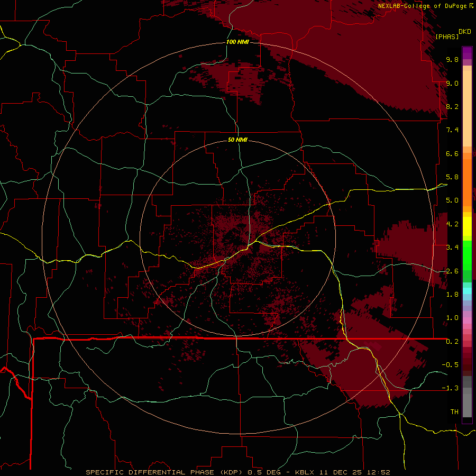The width and height of the screenshot is (476, 476).
Task: Click the -0.5 value on the color scale
Action: tap(450, 365)
